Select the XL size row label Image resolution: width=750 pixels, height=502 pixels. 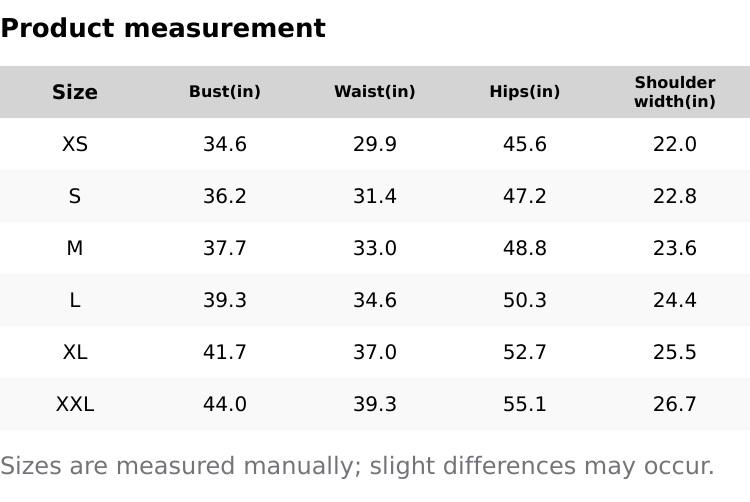(75, 352)
